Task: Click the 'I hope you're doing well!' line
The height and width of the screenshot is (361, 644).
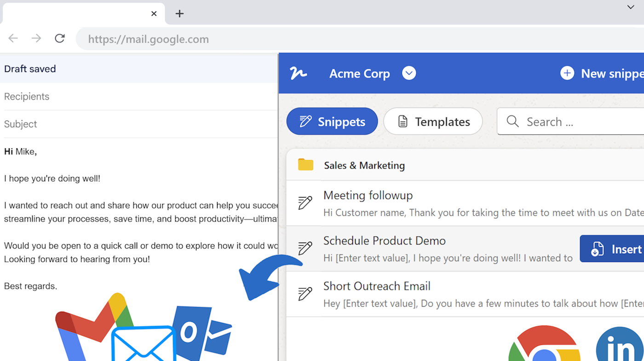Action: tap(52, 179)
